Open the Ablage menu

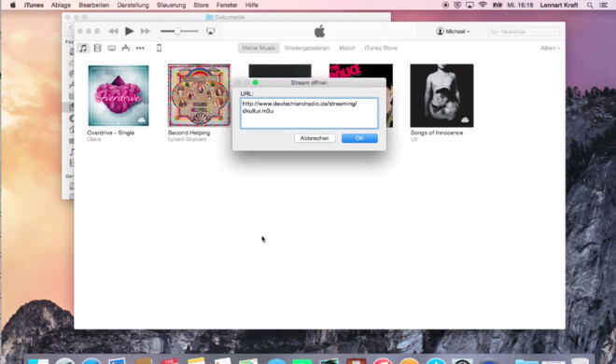coord(61,5)
